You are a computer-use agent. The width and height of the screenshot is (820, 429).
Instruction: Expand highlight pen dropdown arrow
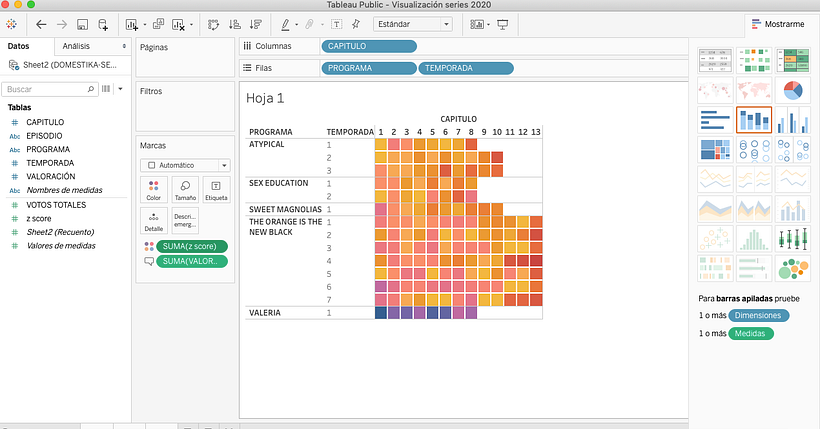[297, 25]
